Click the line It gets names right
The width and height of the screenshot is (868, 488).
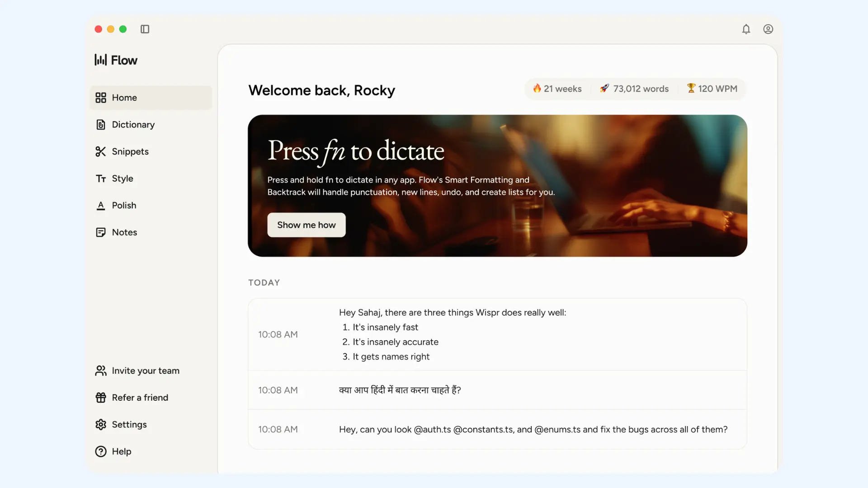(391, 357)
